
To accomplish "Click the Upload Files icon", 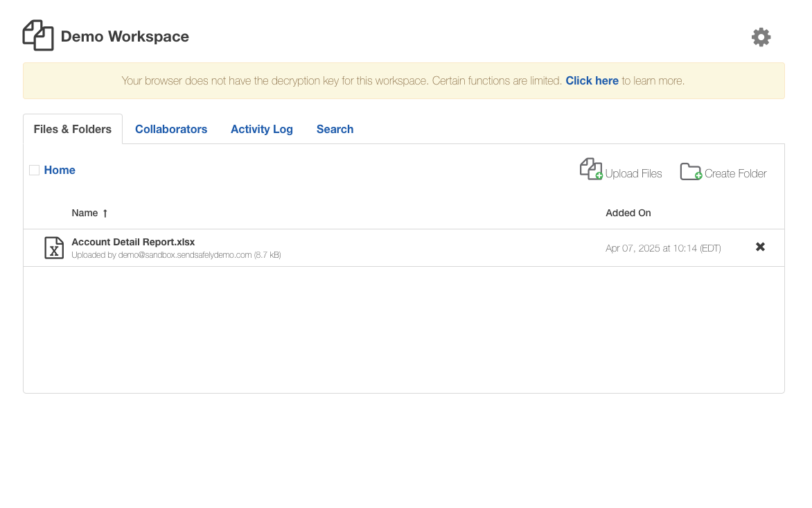I will pos(591,169).
